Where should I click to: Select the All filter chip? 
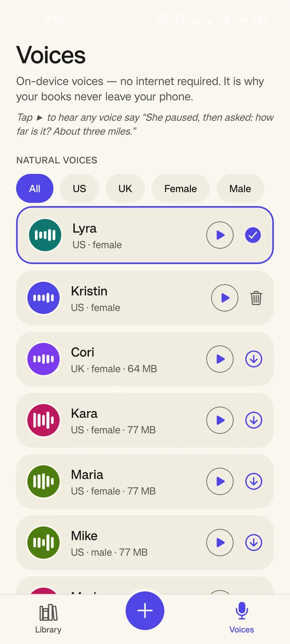(x=35, y=188)
